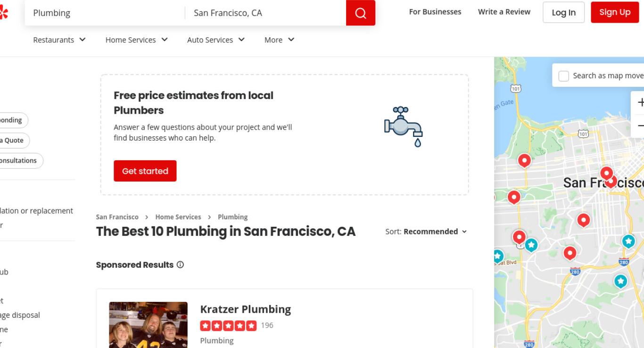The image size is (644, 348).
Task: Open the Kratzer Plumbing listing link
Action: [x=246, y=309]
